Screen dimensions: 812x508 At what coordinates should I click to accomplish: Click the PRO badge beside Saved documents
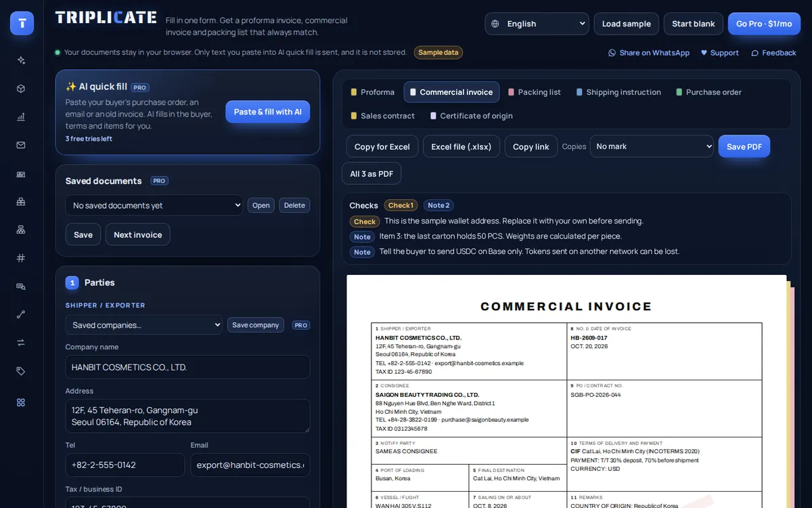pyautogui.click(x=160, y=181)
